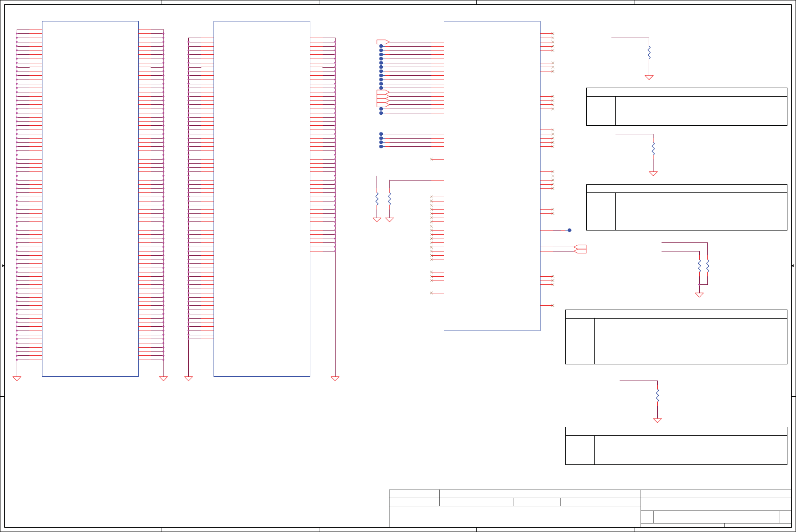The width and height of the screenshot is (796, 532).
Task: Click the lone blue test point right of third component
Action: coord(569,230)
